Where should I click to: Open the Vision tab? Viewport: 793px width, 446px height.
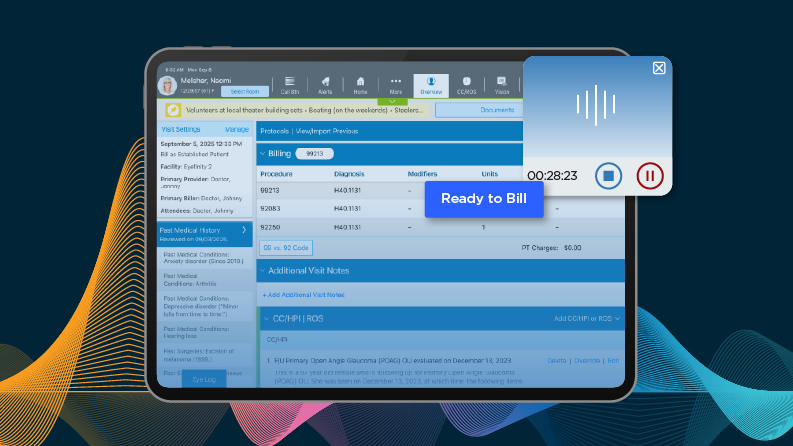point(502,85)
